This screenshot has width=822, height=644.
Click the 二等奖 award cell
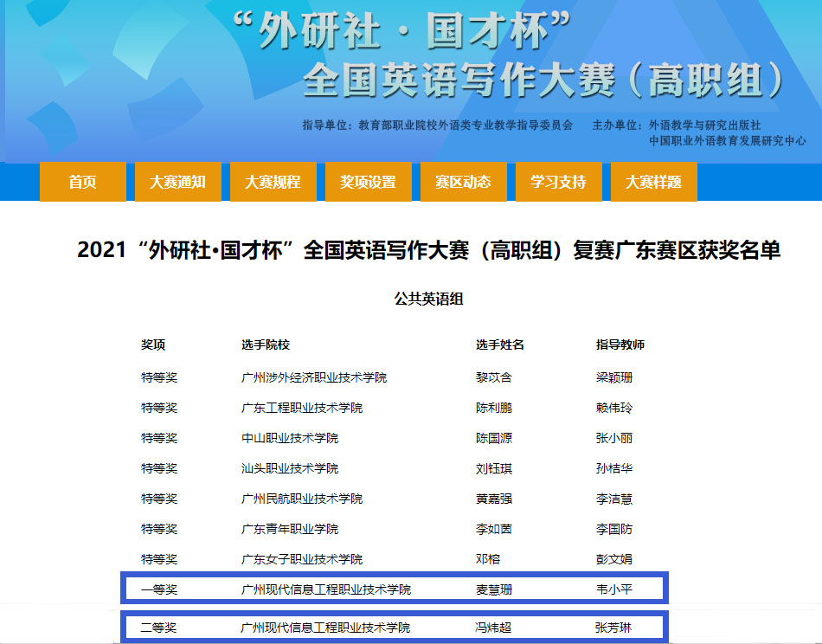click(158, 628)
